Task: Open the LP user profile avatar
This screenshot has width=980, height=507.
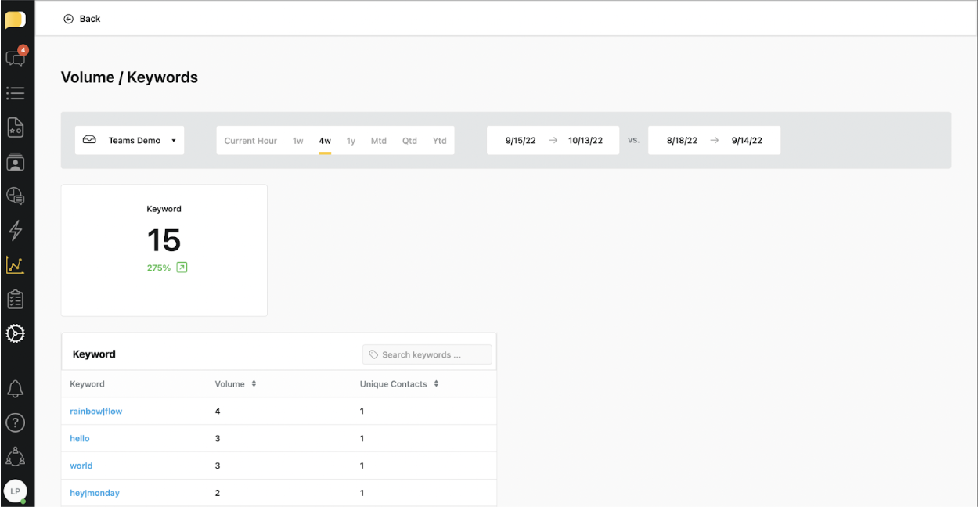Action: point(15,491)
